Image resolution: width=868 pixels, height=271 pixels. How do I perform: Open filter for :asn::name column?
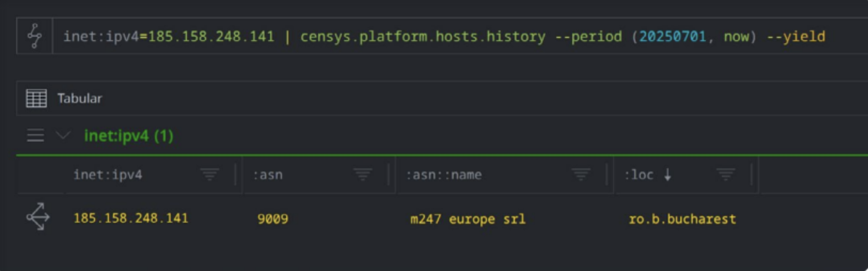(581, 175)
